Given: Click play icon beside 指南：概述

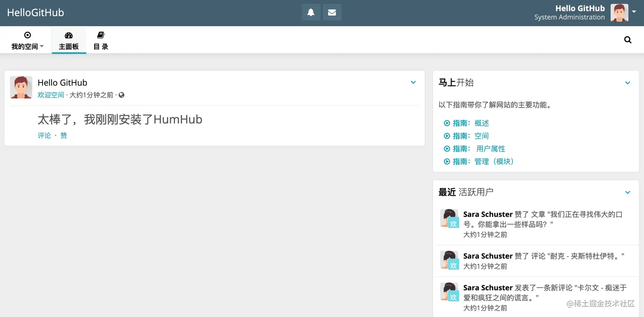Looking at the screenshot, I should [447, 123].
